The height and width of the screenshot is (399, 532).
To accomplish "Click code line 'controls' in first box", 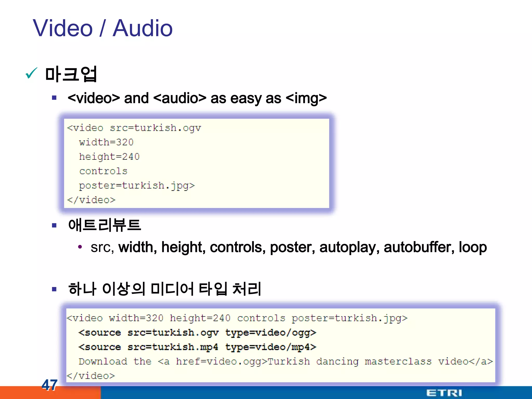I will 103,171.
